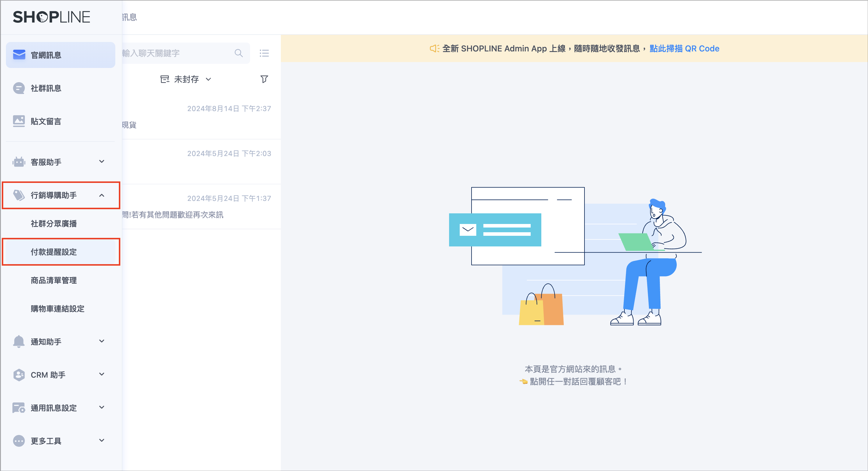Click the 通用訊息設定 label
This screenshot has width=868, height=471.
point(54,408)
